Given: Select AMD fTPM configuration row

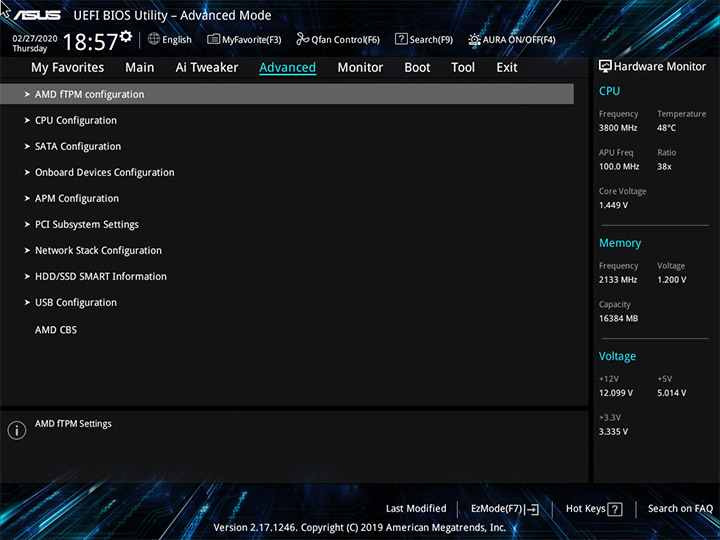Looking at the screenshot, I should (x=287, y=94).
